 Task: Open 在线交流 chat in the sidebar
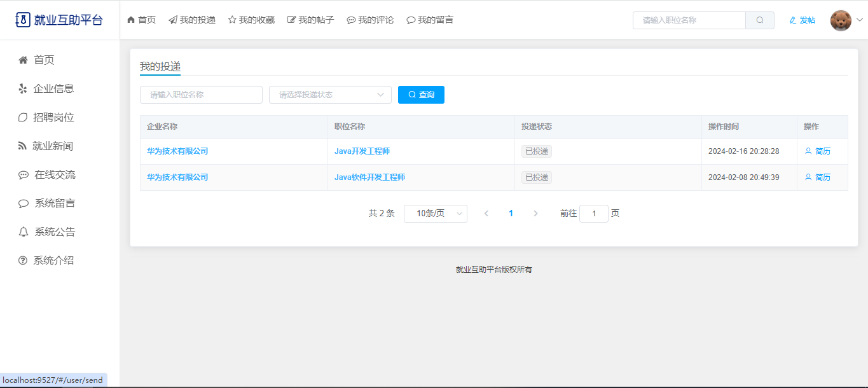(55, 175)
